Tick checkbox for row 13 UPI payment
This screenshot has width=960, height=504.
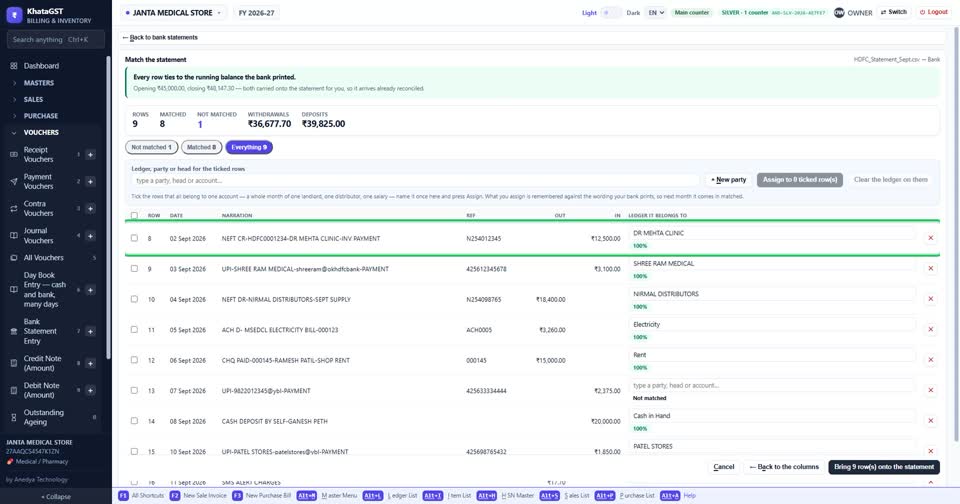[134, 390]
